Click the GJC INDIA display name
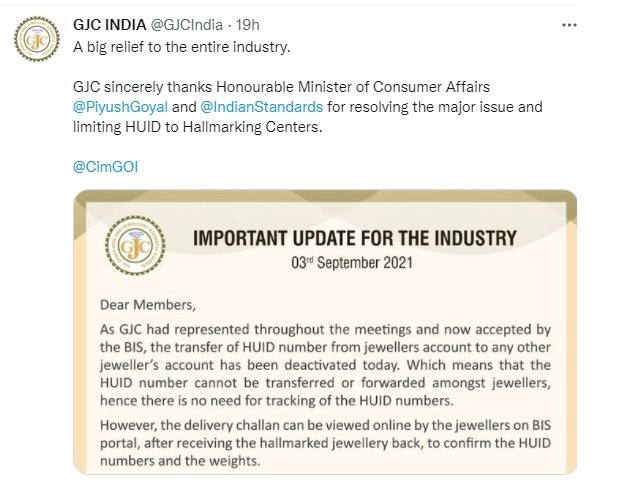This screenshot has width=644, height=483. click(110, 25)
